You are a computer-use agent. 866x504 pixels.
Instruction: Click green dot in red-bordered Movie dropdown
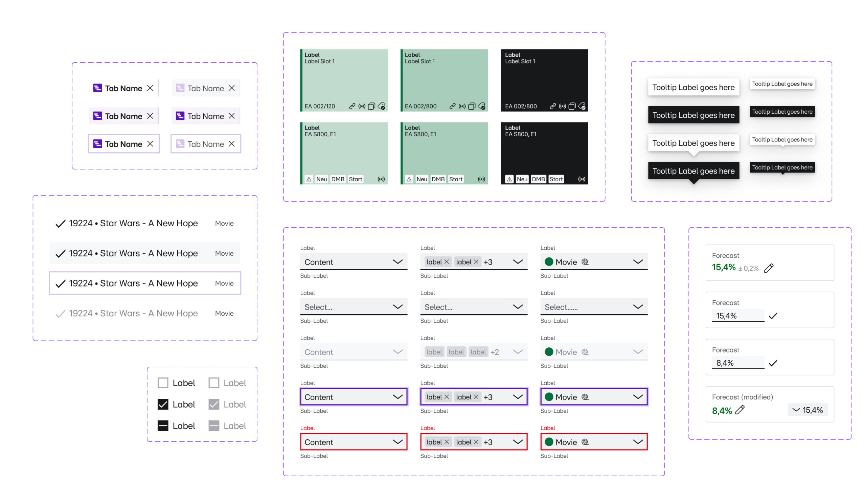coord(549,442)
